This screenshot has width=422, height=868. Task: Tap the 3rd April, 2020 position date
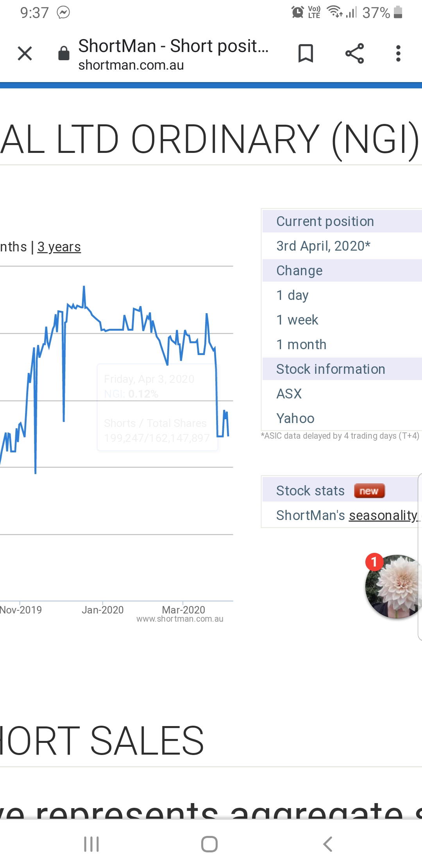click(324, 246)
